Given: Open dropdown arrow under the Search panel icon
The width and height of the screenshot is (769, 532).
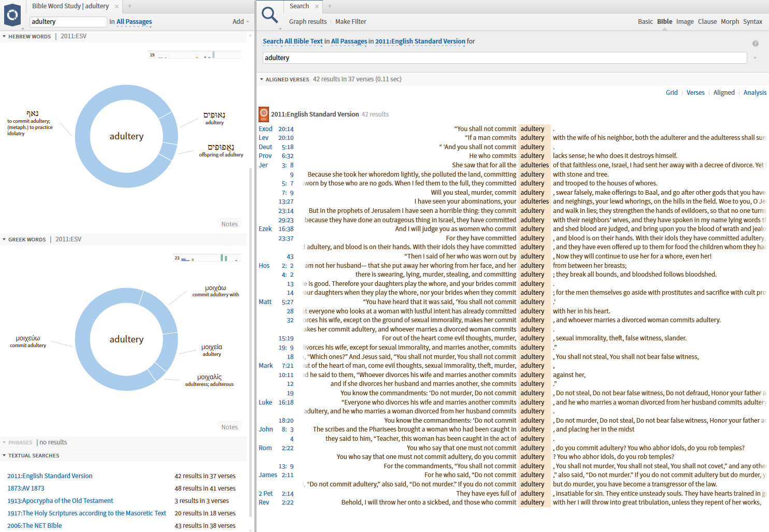Looking at the screenshot, I should click(280, 28).
